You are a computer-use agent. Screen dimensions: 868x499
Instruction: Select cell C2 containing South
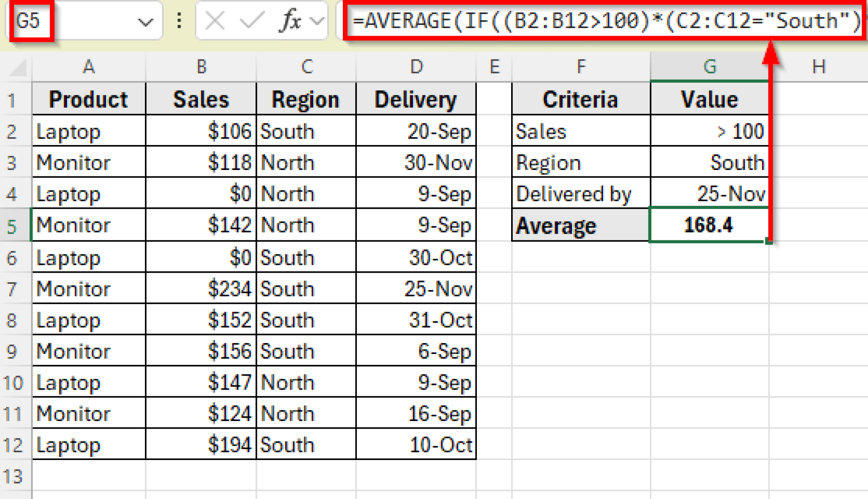pos(306,131)
